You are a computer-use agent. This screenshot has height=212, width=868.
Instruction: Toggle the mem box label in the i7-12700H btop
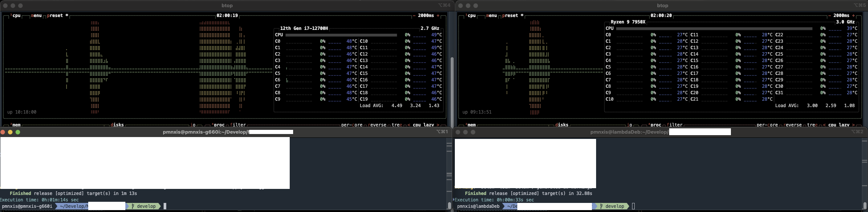pyautogui.click(x=16, y=125)
